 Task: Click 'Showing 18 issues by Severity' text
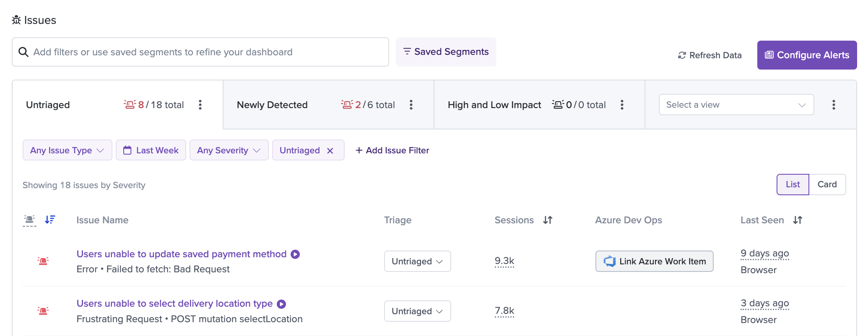tap(84, 185)
